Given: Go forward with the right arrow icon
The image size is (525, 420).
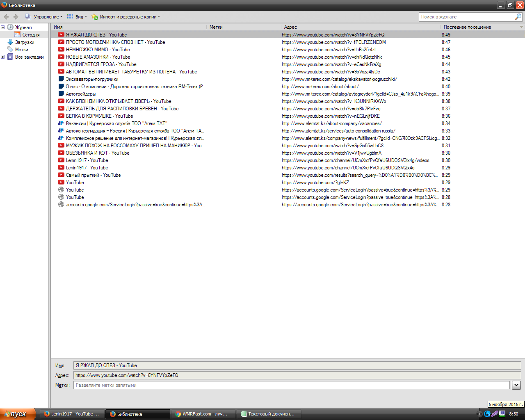Looking at the screenshot, I should click(16, 17).
